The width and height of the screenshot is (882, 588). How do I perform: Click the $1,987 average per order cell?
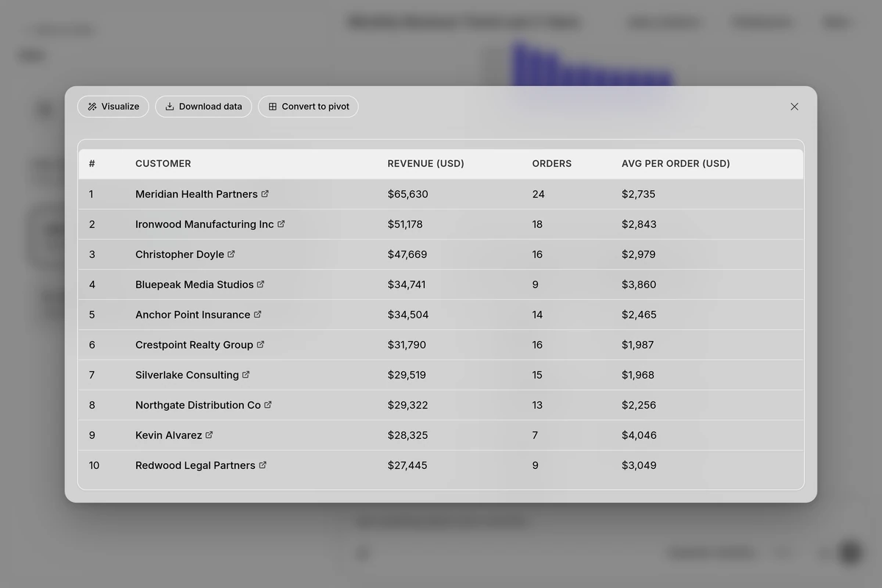[x=638, y=345]
